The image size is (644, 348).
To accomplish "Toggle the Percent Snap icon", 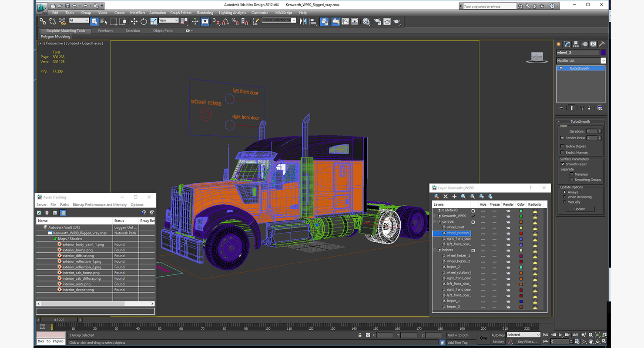I will coord(235,21).
